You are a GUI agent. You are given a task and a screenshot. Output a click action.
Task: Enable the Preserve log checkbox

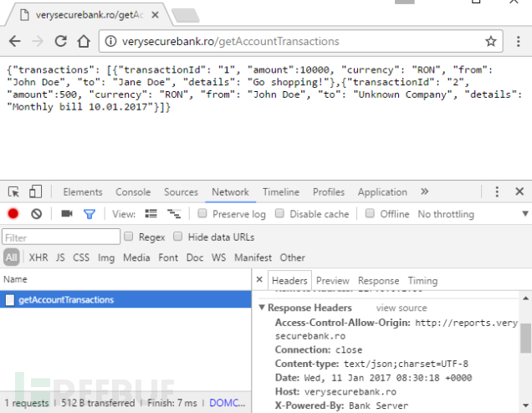point(202,213)
